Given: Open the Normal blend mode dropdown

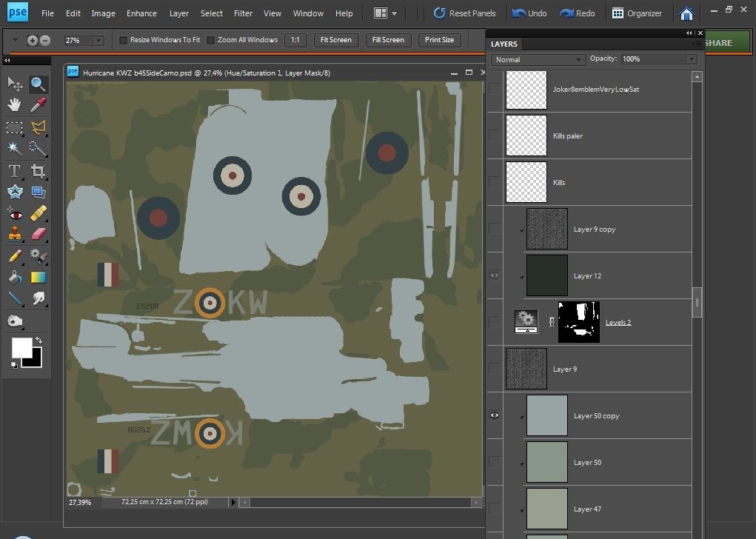Looking at the screenshot, I should click(538, 59).
